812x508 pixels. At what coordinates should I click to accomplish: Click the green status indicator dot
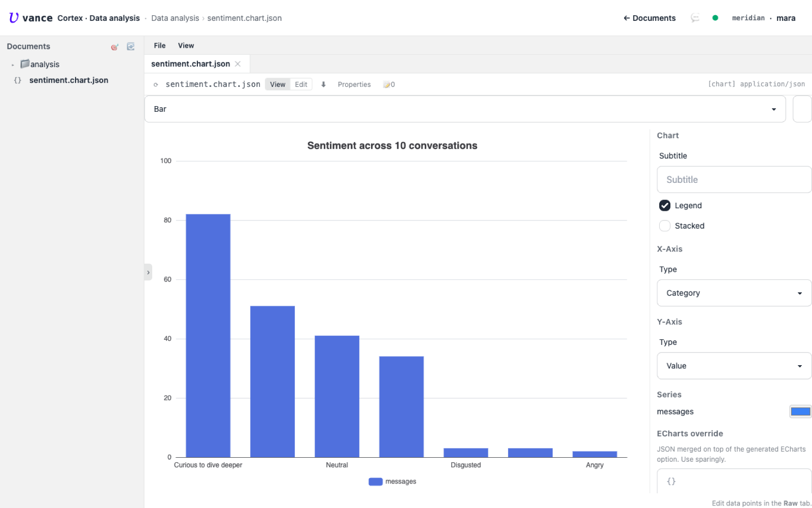pos(715,18)
